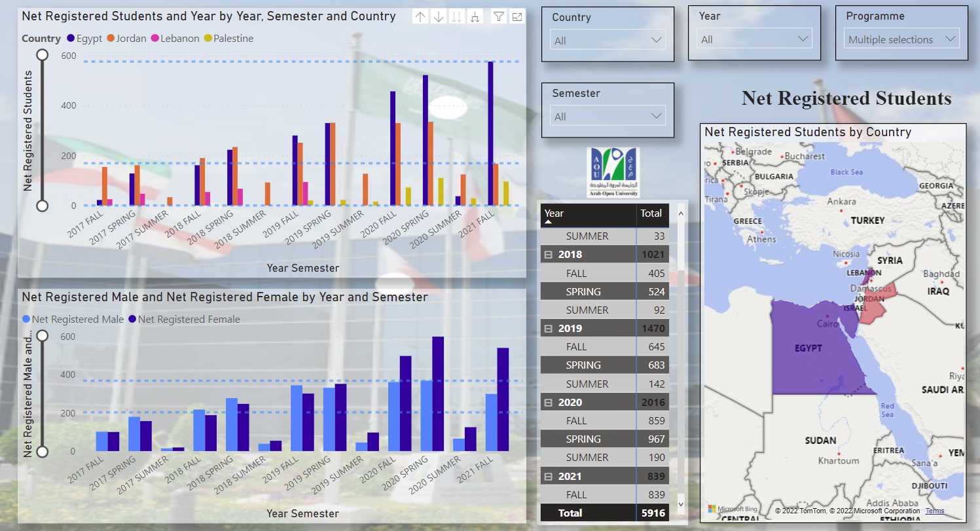Image resolution: width=980 pixels, height=531 pixels.
Task: Sort by the Year column header
Action: click(554, 213)
